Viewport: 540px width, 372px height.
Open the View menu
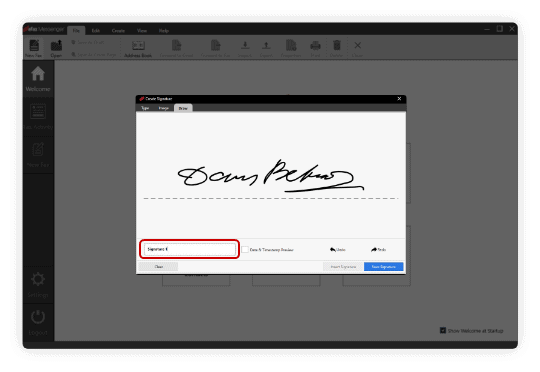pyautogui.click(x=142, y=31)
